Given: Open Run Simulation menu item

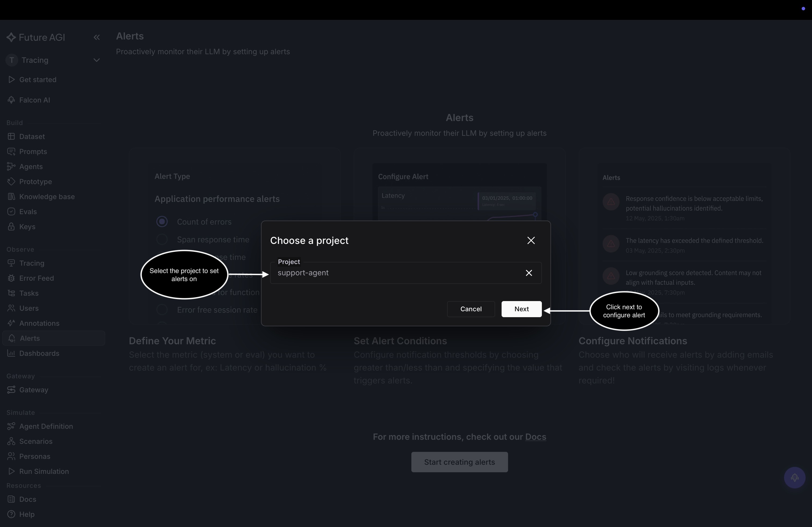Looking at the screenshot, I should pyautogui.click(x=53, y=471).
